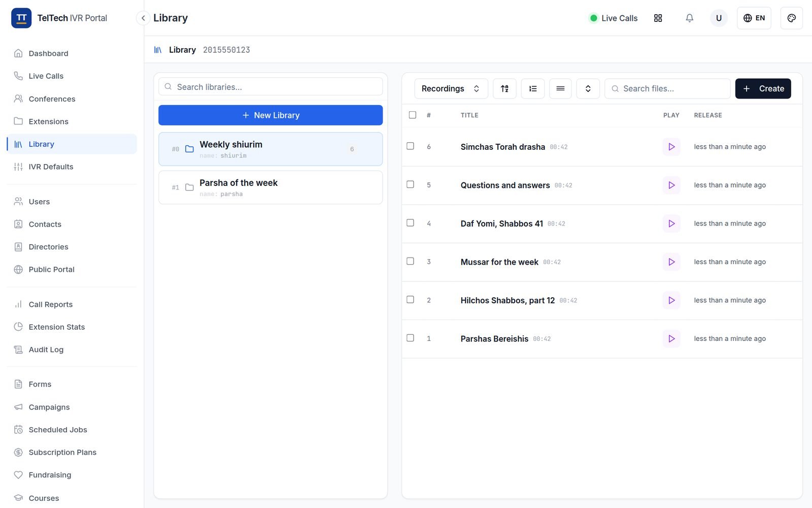
Task: Click the Search files field
Action: click(x=667, y=88)
